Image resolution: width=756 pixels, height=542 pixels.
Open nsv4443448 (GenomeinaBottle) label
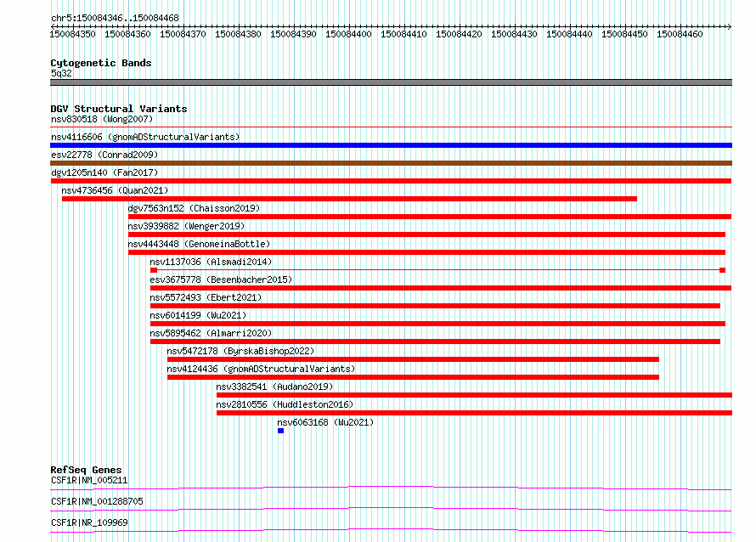[199, 244]
